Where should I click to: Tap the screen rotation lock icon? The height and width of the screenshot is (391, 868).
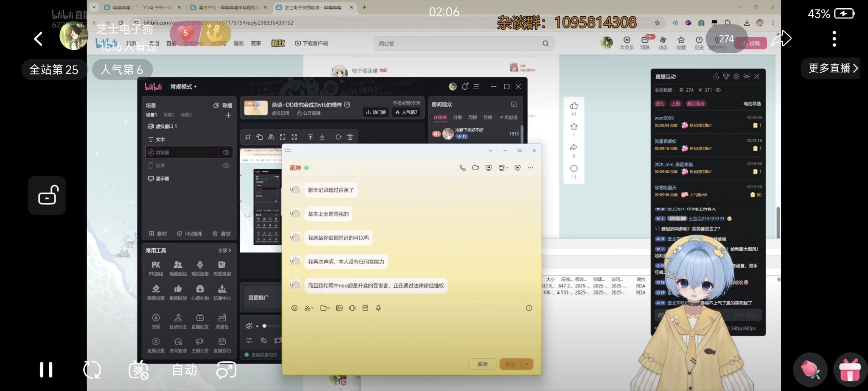pyautogui.click(x=47, y=195)
